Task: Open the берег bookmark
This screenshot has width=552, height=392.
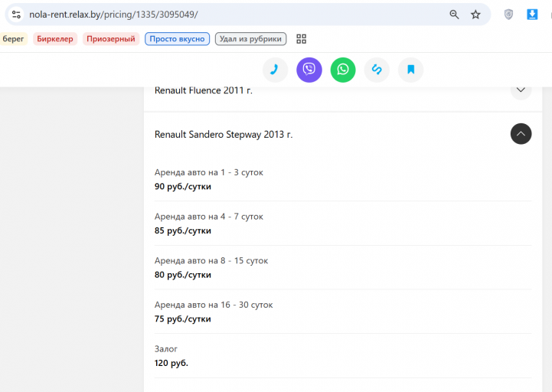Action: tap(13, 39)
